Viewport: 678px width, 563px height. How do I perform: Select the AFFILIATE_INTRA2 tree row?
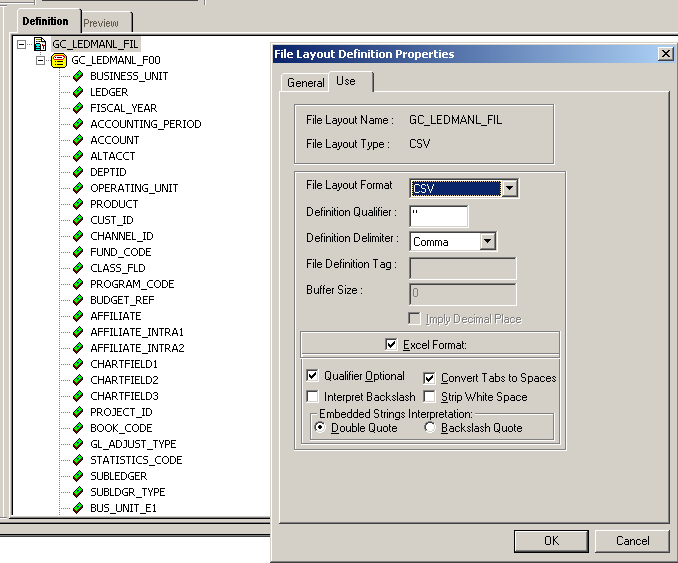tap(137, 348)
